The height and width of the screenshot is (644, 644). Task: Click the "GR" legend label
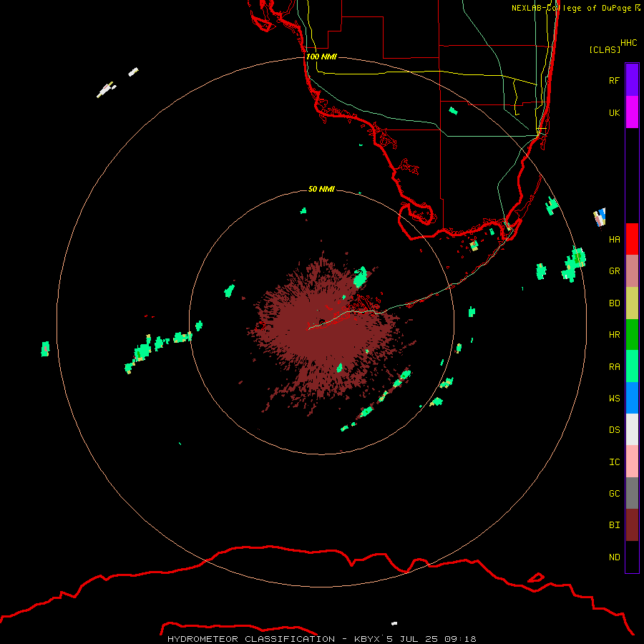coord(614,270)
